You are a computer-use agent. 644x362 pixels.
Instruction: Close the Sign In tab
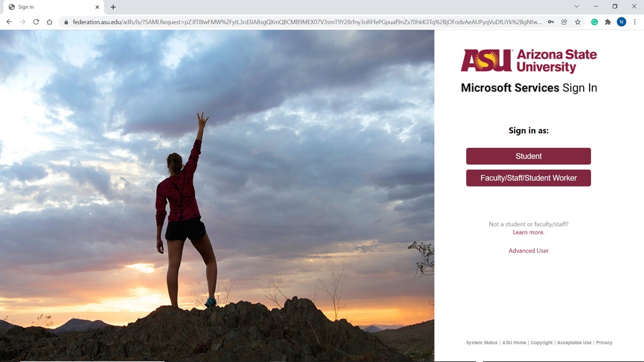pos(97,7)
